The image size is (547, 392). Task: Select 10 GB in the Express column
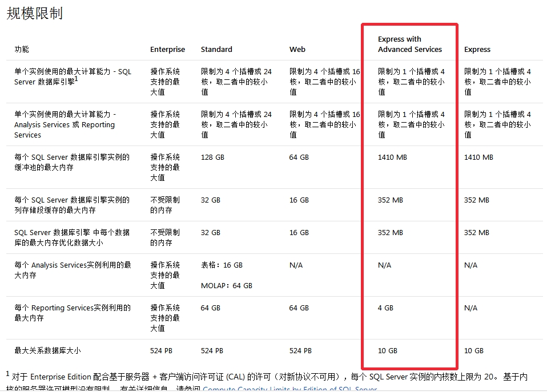(x=474, y=351)
